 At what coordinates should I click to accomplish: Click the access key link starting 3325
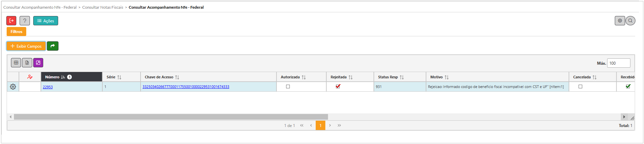[186, 87]
